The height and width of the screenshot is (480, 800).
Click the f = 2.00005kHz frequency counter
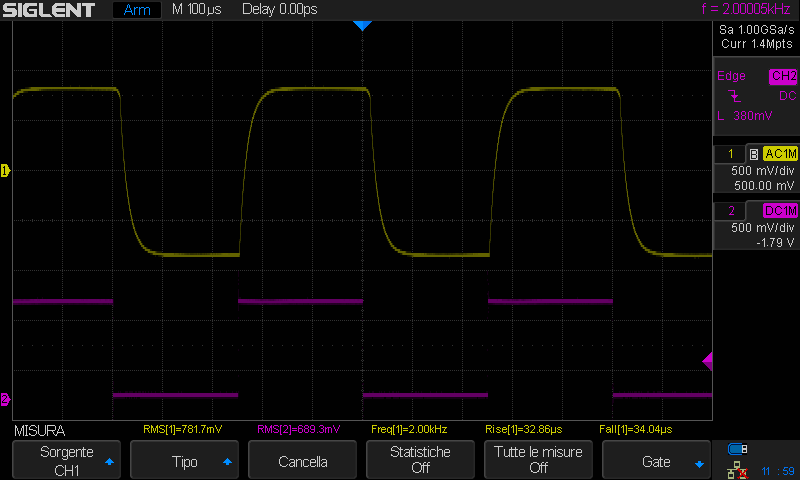(x=746, y=9)
